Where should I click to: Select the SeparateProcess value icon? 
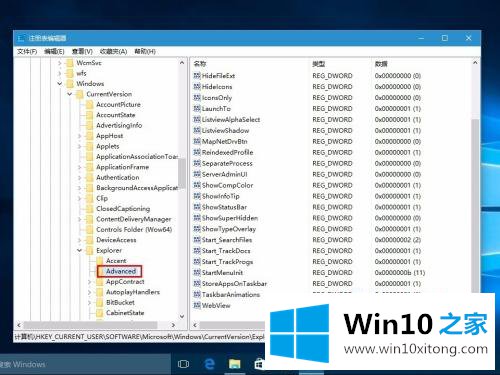[x=197, y=163]
